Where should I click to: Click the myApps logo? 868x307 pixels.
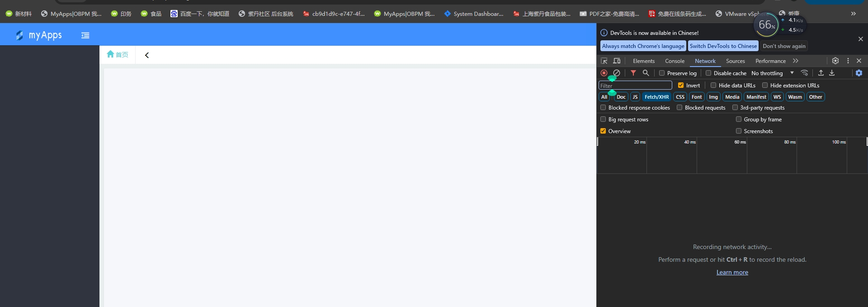[38, 35]
